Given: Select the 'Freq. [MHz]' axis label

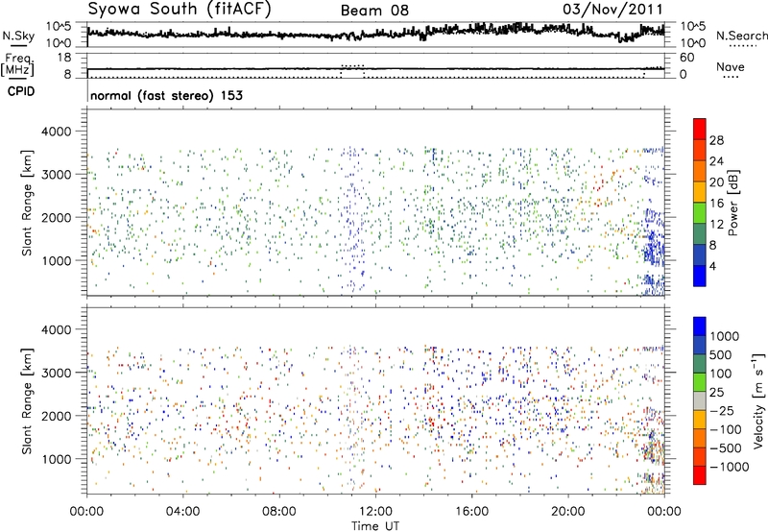Looking at the screenshot, I should (x=17, y=64).
